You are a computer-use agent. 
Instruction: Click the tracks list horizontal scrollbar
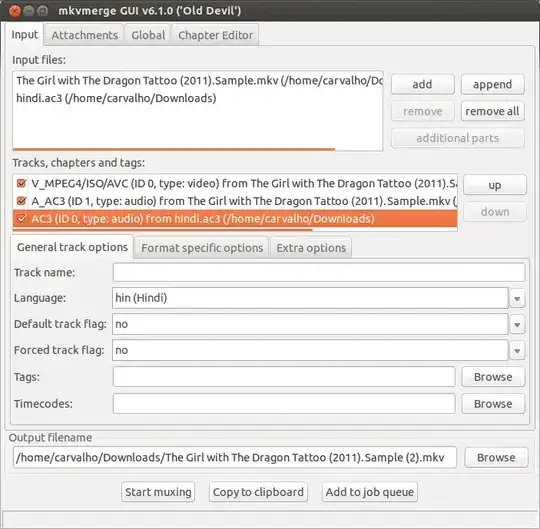(x=163, y=229)
